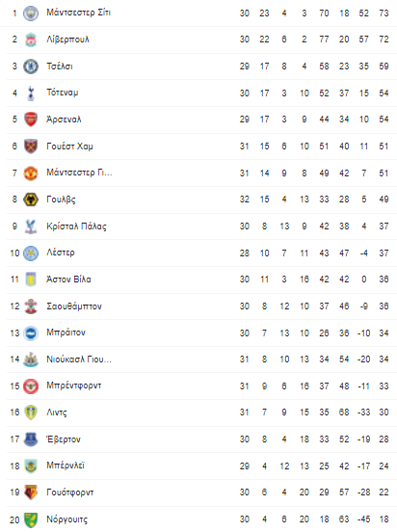This screenshot has height=532, width=397.
Task: Click the Liverpool club crest icon
Action: pos(31,40)
